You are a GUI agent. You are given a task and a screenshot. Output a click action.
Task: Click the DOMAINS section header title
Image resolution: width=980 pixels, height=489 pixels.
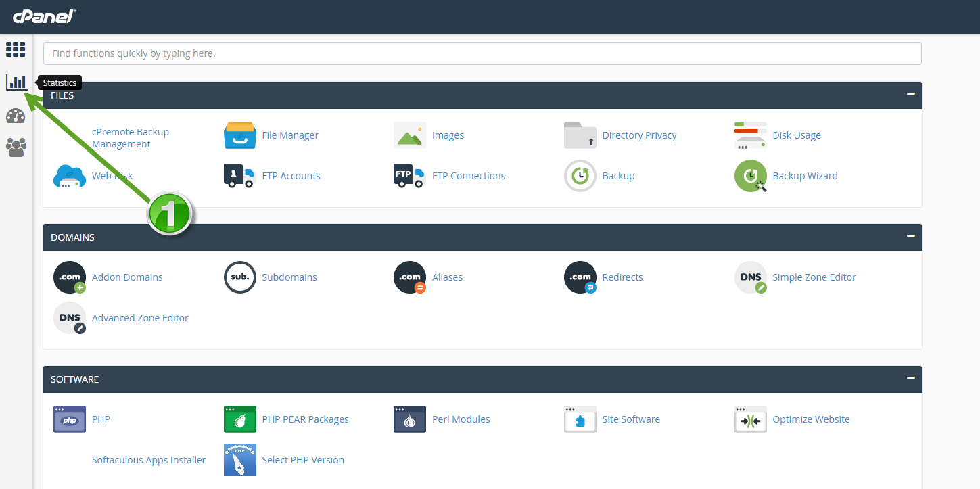tap(72, 237)
